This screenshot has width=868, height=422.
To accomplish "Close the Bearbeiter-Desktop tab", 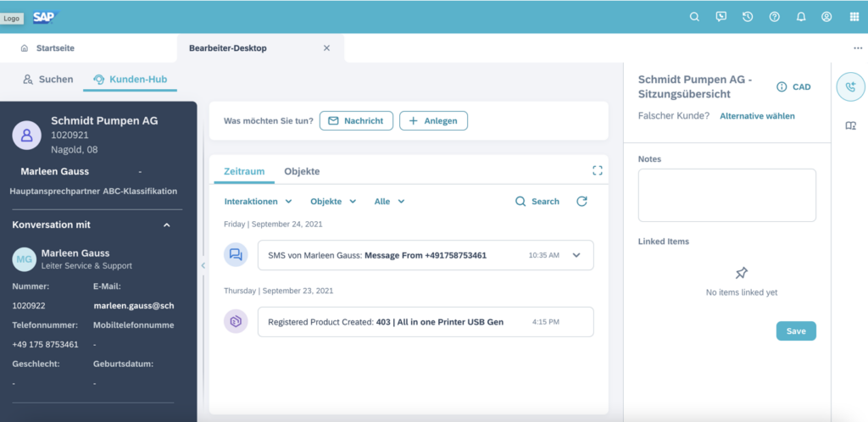I will [326, 48].
